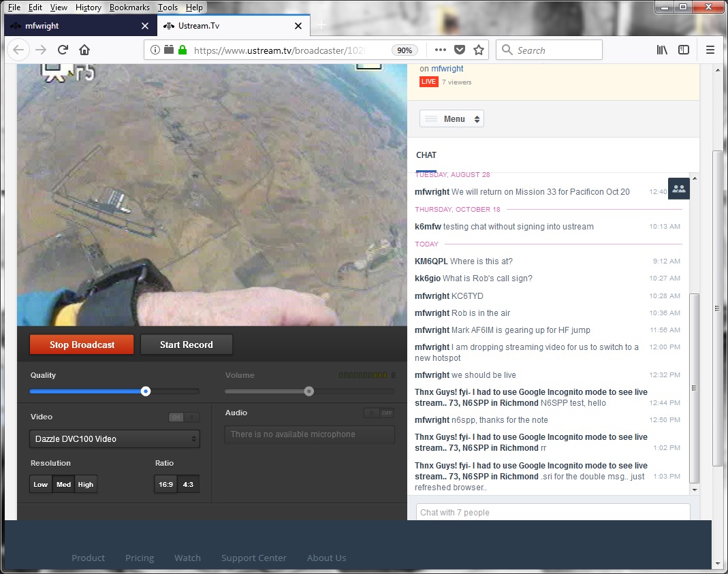The width and height of the screenshot is (728, 574).
Task: Click the Home icon in toolbar
Action: tap(84, 50)
